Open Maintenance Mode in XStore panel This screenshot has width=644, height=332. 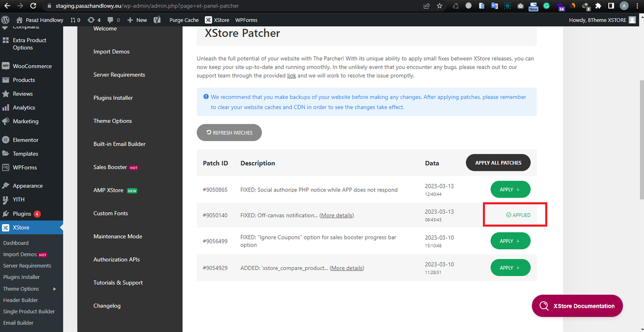pyautogui.click(x=118, y=236)
